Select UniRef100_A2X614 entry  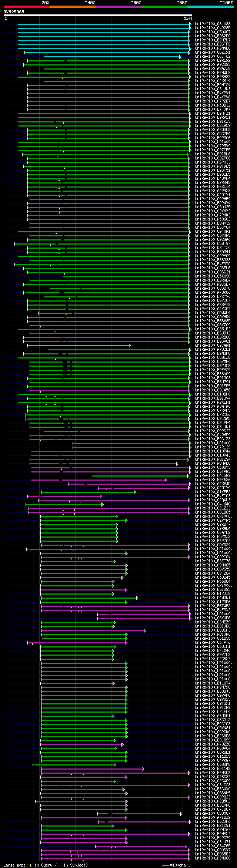[x=213, y=81]
